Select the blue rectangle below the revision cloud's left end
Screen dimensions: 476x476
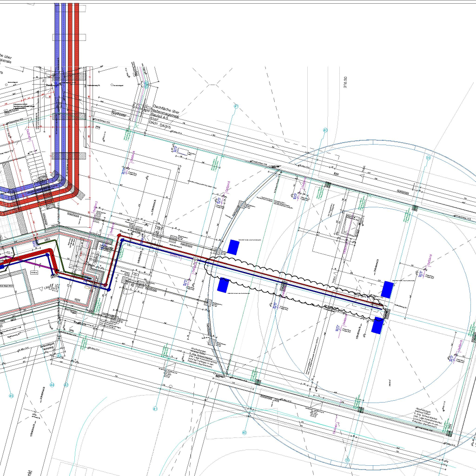tap(223, 285)
